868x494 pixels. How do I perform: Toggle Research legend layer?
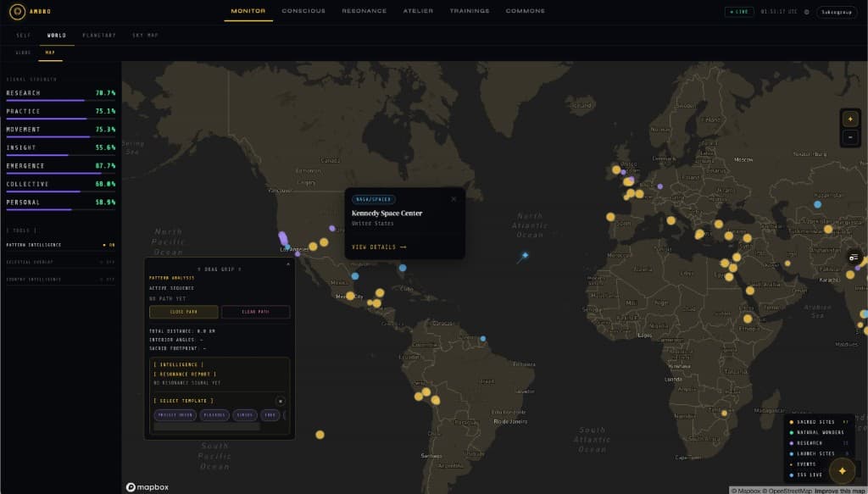pos(819,443)
